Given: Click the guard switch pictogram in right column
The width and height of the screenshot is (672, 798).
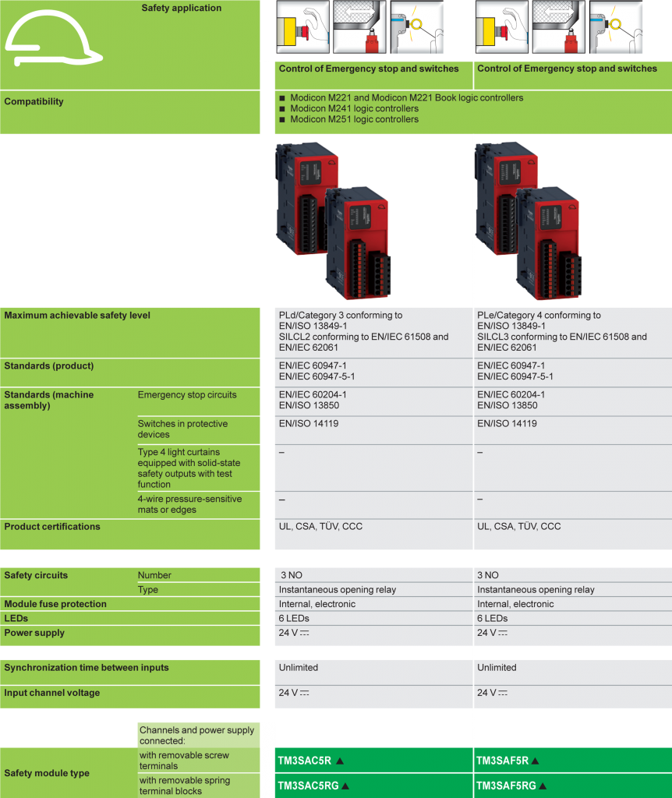Looking at the screenshot, I should coord(559,26).
